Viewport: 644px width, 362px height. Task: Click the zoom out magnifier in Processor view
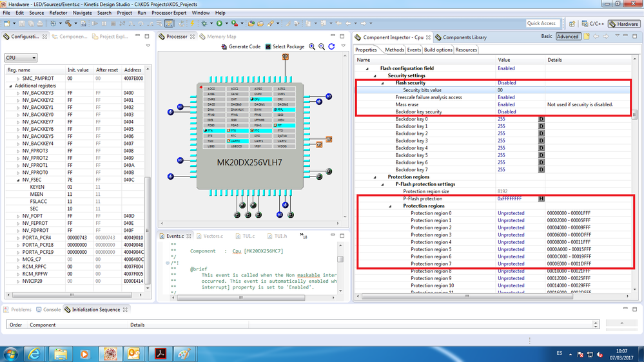322,46
